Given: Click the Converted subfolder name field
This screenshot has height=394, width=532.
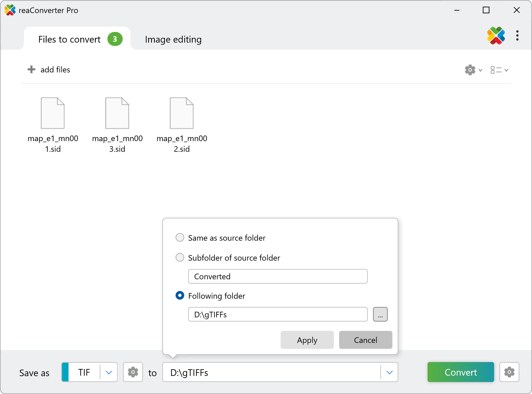Looking at the screenshot, I should (x=278, y=276).
